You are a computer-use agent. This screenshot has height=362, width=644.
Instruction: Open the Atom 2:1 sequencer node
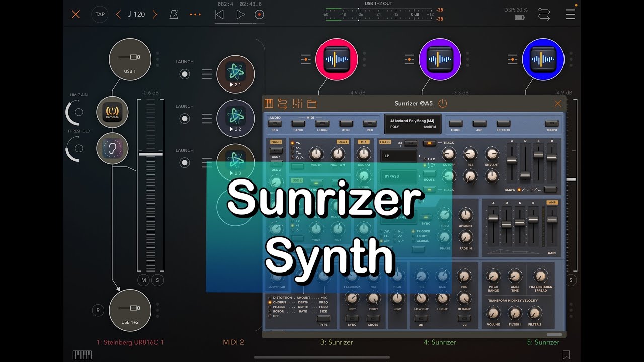[235, 74]
